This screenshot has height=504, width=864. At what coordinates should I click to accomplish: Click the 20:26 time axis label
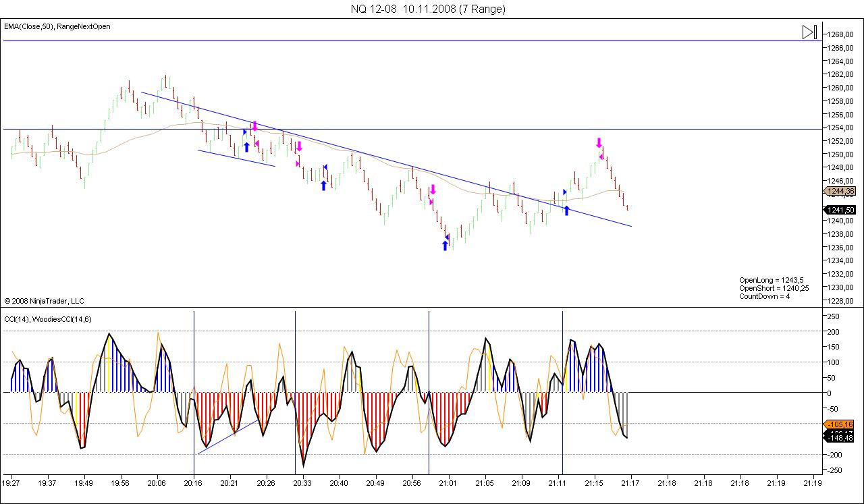266,483
